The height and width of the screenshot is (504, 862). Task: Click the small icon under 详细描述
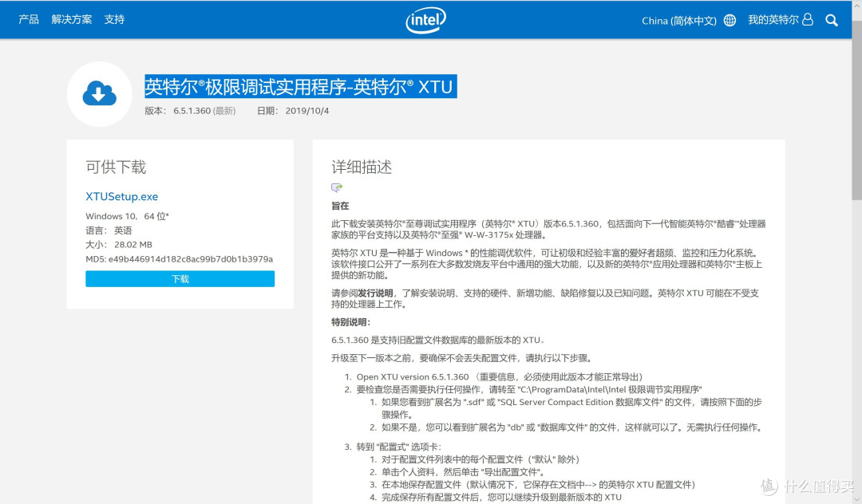pyautogui.click(x=337, y=187)
